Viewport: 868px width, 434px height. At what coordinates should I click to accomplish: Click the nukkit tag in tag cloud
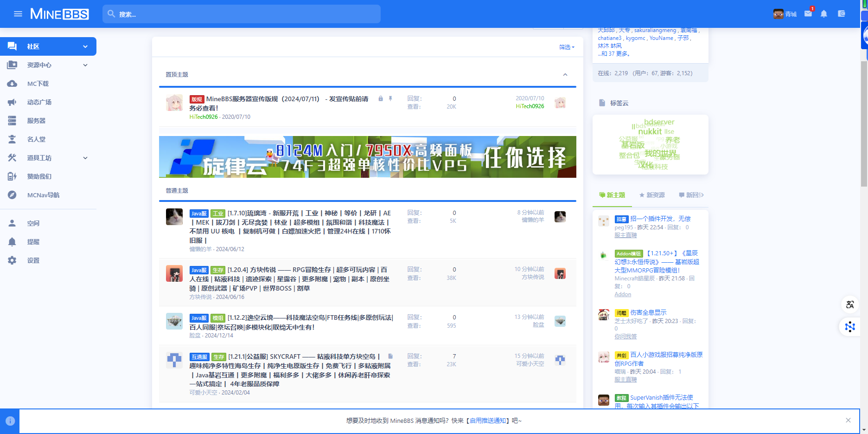pos(650,132)
